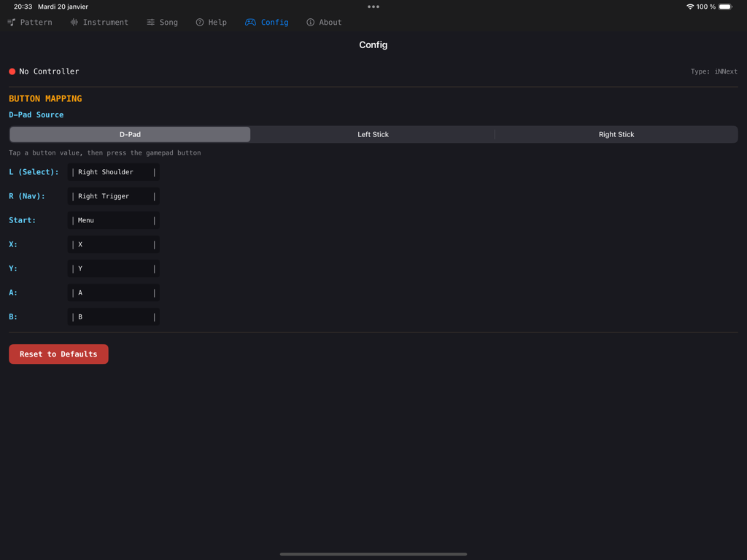The height and width of the screenshot is (560, 747).
Task: Select Left Stick as D-Pad source
Action: pyautogui.click(x=373, y=134)
